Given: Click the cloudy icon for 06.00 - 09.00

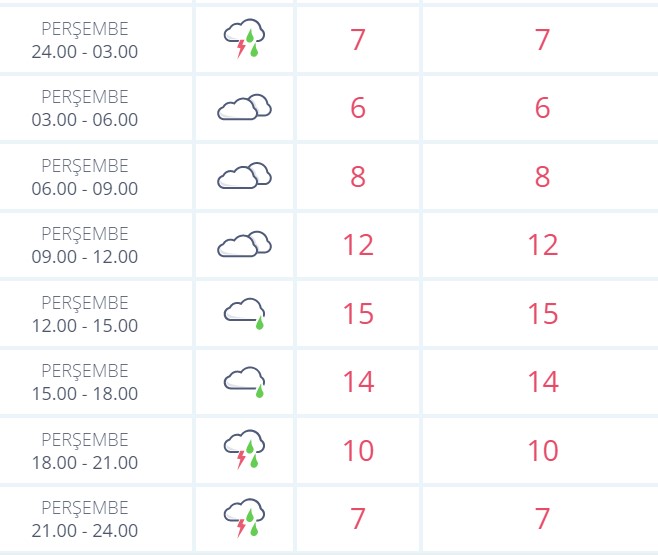Looking at the screenshot, I should point(244,175).
